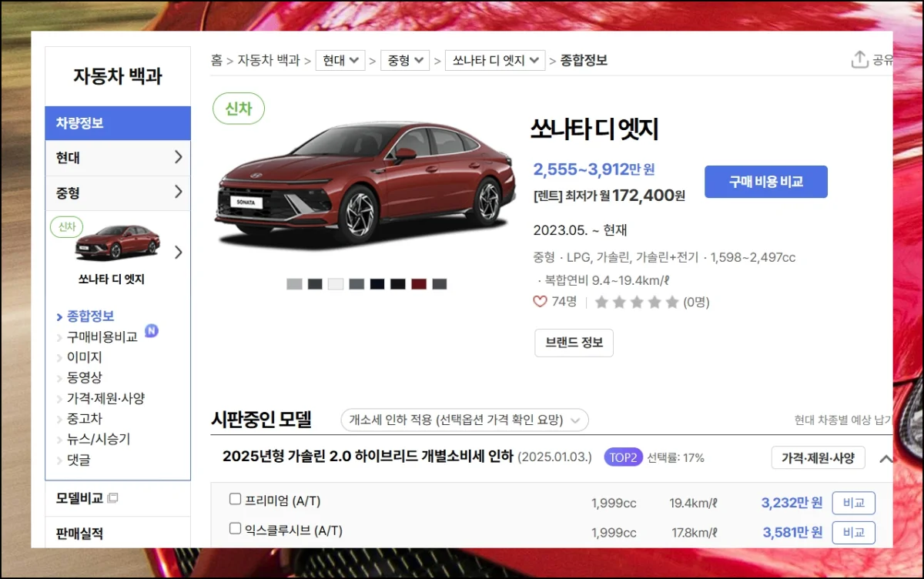
Task: Click the star rating icons
Action: pos(636,302)
